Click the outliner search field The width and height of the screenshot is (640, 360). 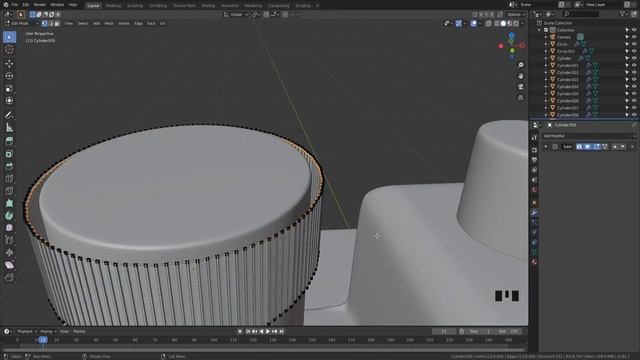tap(581, 14)
